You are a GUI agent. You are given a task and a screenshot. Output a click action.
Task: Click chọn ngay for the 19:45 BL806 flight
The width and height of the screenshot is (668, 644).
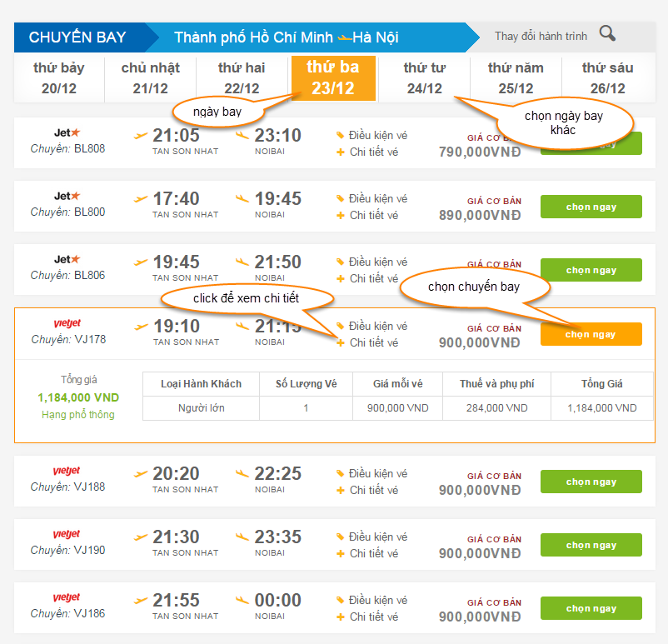pos(591,270)
